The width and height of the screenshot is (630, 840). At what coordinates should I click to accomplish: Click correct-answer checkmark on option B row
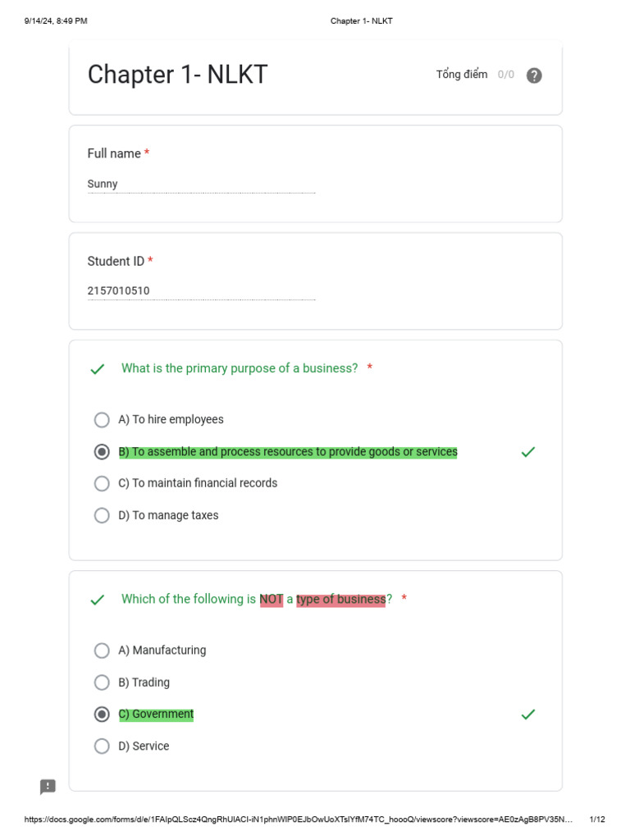[528, 452]
